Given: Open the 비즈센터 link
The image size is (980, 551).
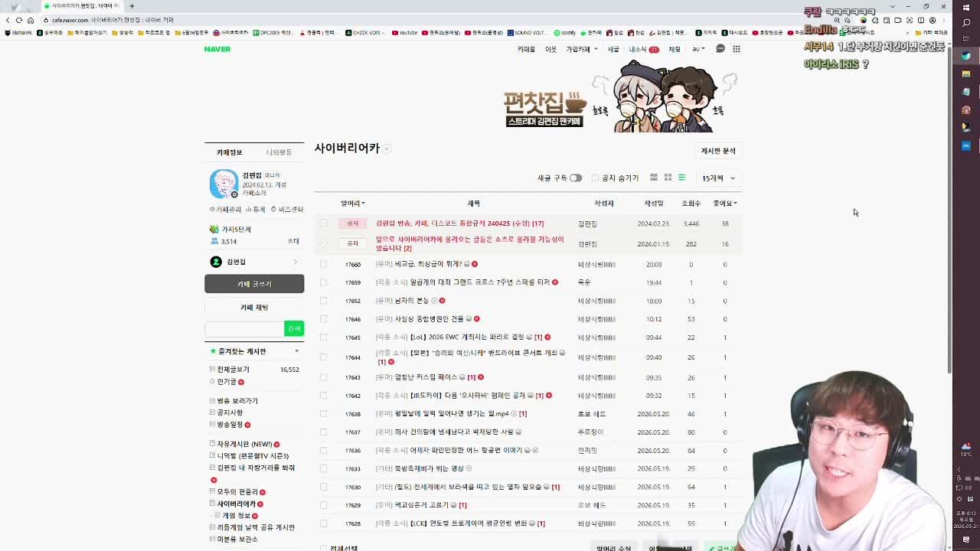Looking at the screenshot, I should tap(287, 209).
